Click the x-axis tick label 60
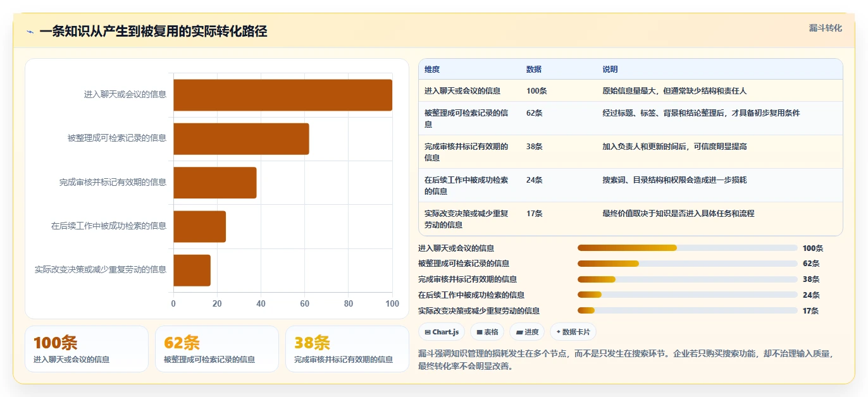 pyautogui.click(x=305, y=304)
